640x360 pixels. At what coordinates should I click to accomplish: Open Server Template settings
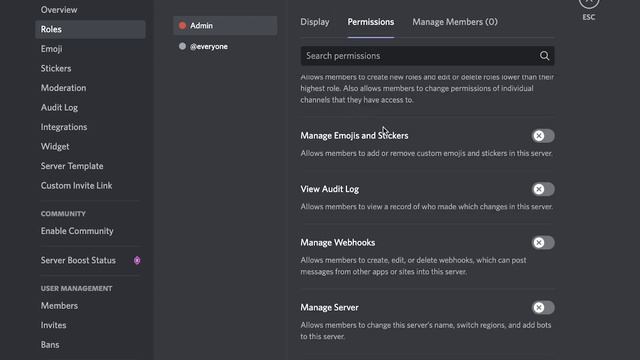pyautogui.click(x=90, y=166)
